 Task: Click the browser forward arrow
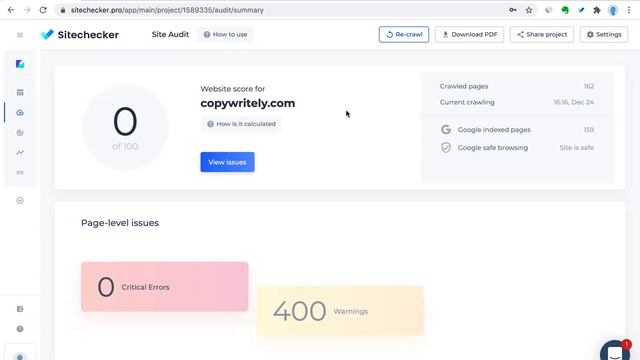coord(27,10)
